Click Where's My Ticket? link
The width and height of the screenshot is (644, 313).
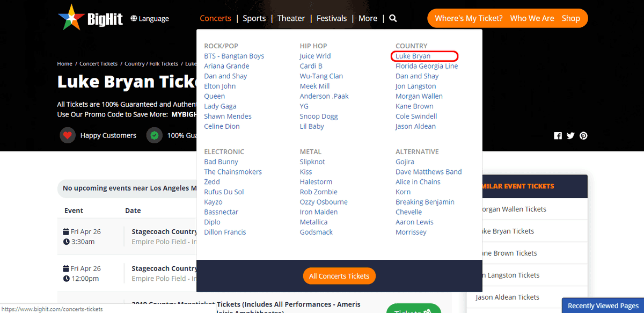pos(469,18)
